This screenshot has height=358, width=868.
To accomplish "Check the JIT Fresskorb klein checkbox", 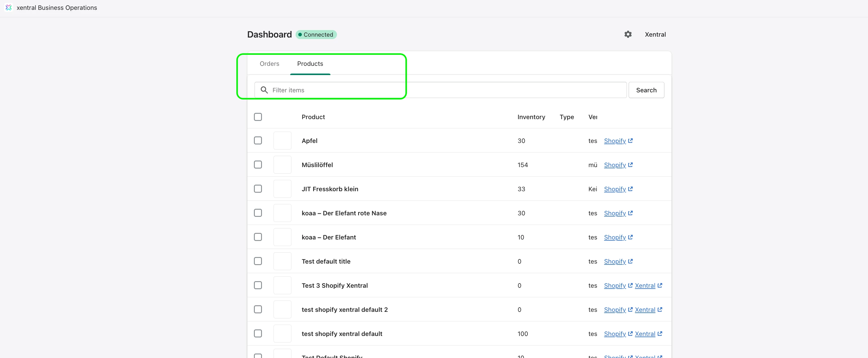I will coord(258,189).
